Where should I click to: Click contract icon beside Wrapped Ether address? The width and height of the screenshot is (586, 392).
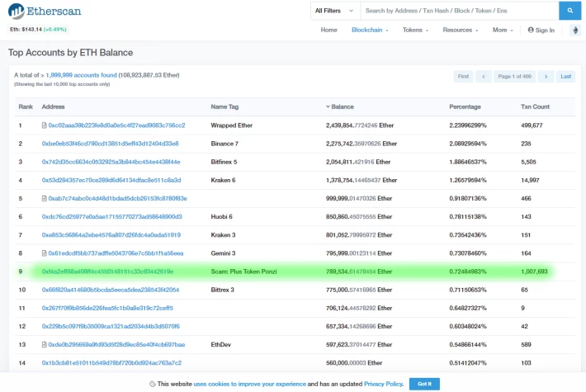click(44, 125)
